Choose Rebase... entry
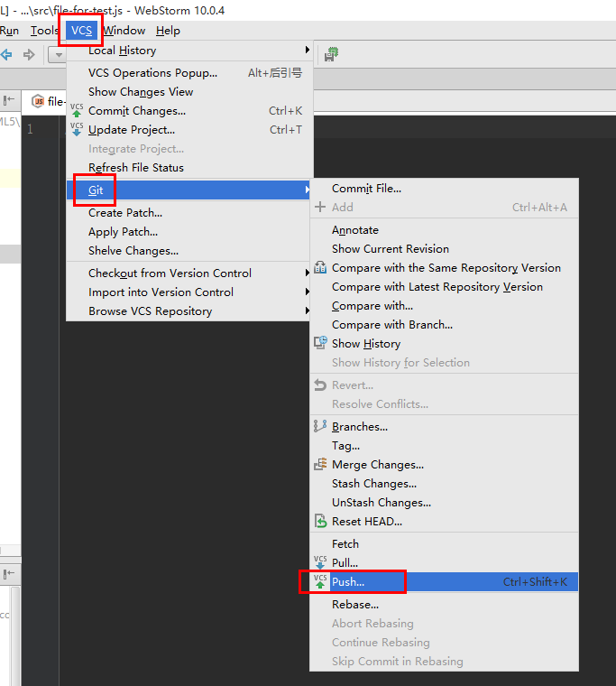Image resolution: width=616 pixels, height=686 pixels. tap(444, 604)
